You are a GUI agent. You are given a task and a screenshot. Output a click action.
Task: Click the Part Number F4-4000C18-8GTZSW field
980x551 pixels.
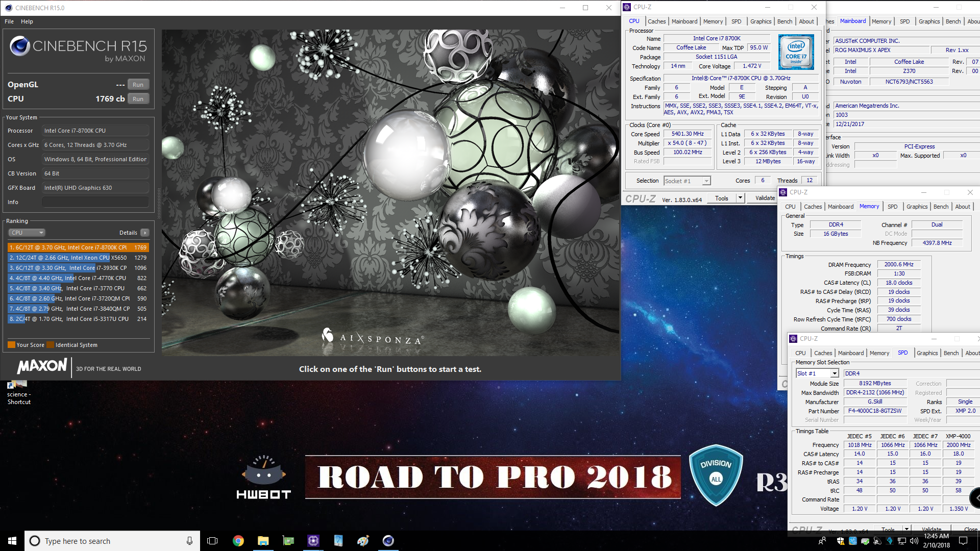pyautogui.click(x=874, y=411)
